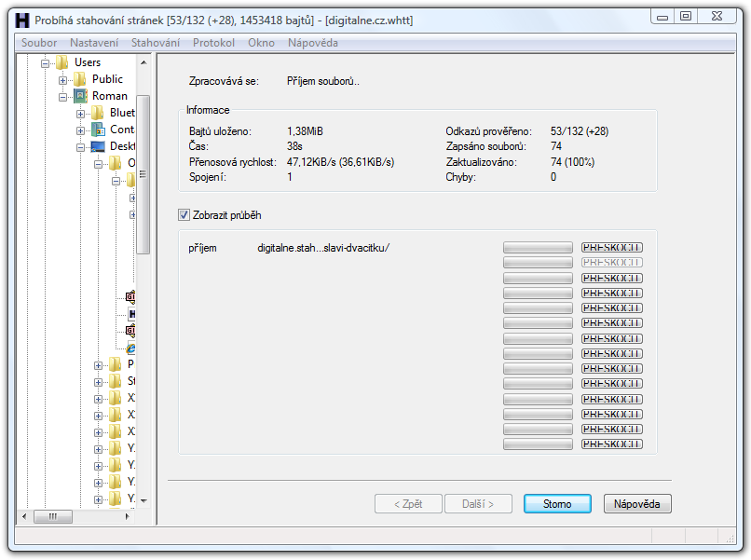Click PŘESKOČIT next to digitalne.stah...slavi-dvacitku/

(612, 248)
